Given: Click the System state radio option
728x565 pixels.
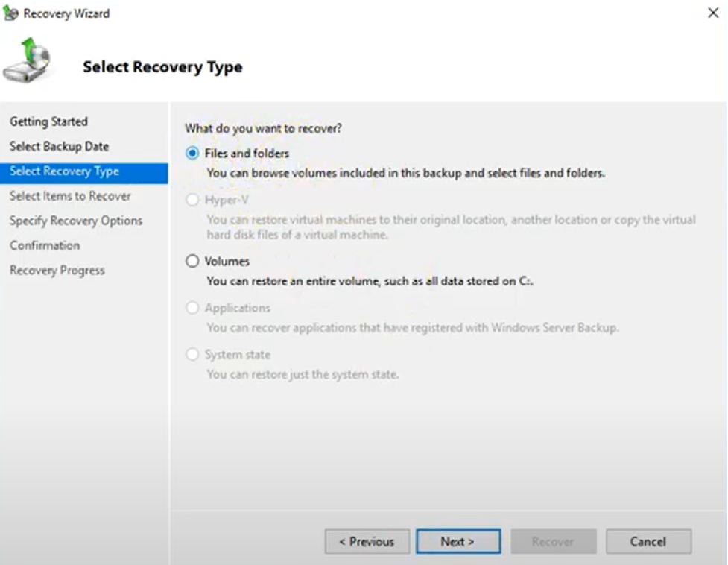Looking at the screenshot, I should [x=193, y=355].
